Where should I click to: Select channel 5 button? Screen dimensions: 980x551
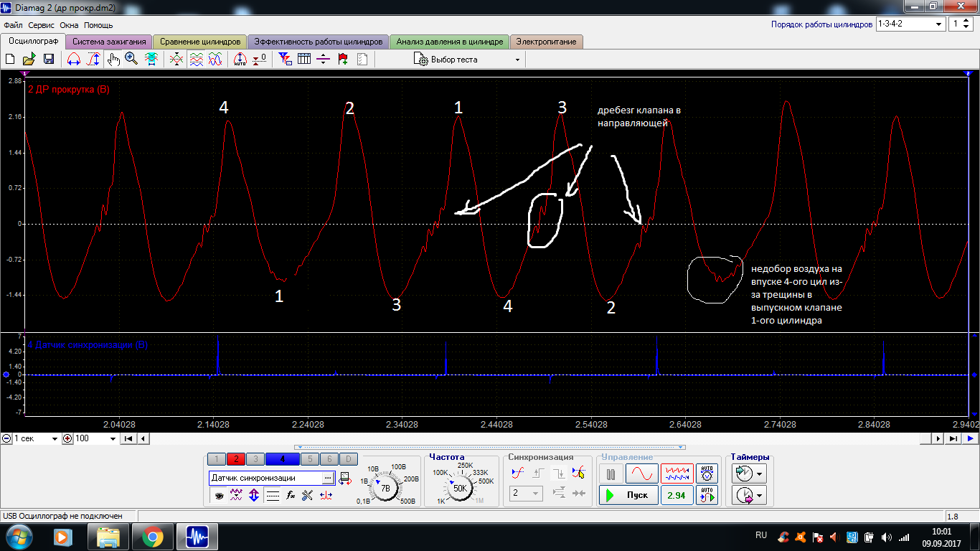(x=309, y=459)
